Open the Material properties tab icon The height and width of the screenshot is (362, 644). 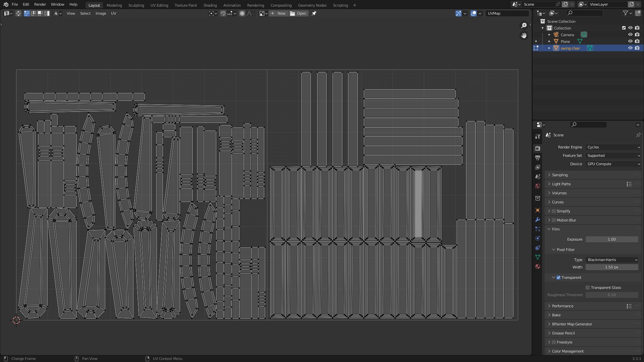(538, 266)
